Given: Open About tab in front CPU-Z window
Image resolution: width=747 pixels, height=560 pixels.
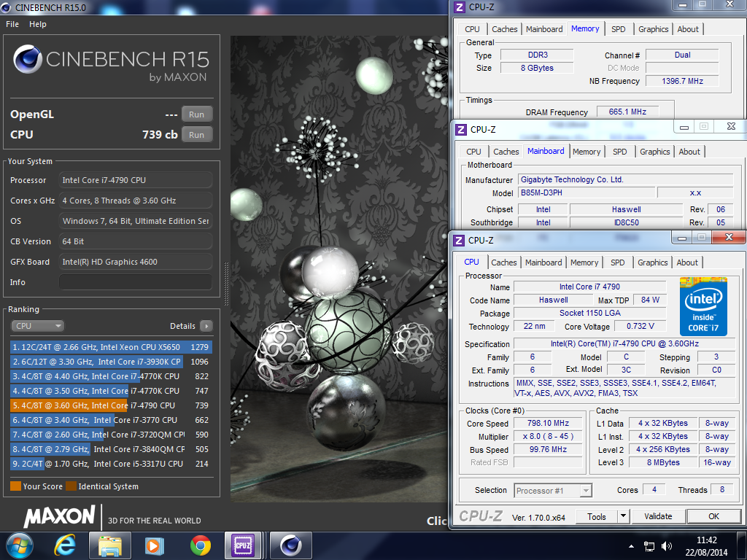Looking at the screenshot, I should [x=687, y=262].
